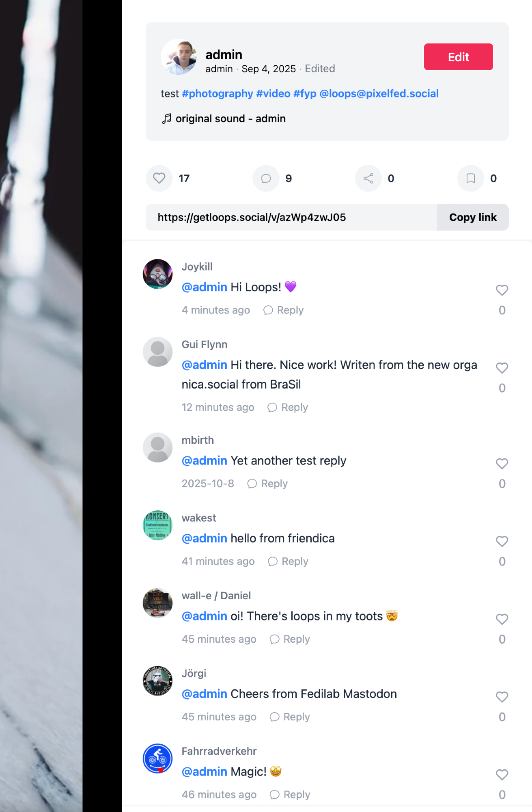Click the Edit button on admin's post

pyautogui.click(x=459, y=57)
